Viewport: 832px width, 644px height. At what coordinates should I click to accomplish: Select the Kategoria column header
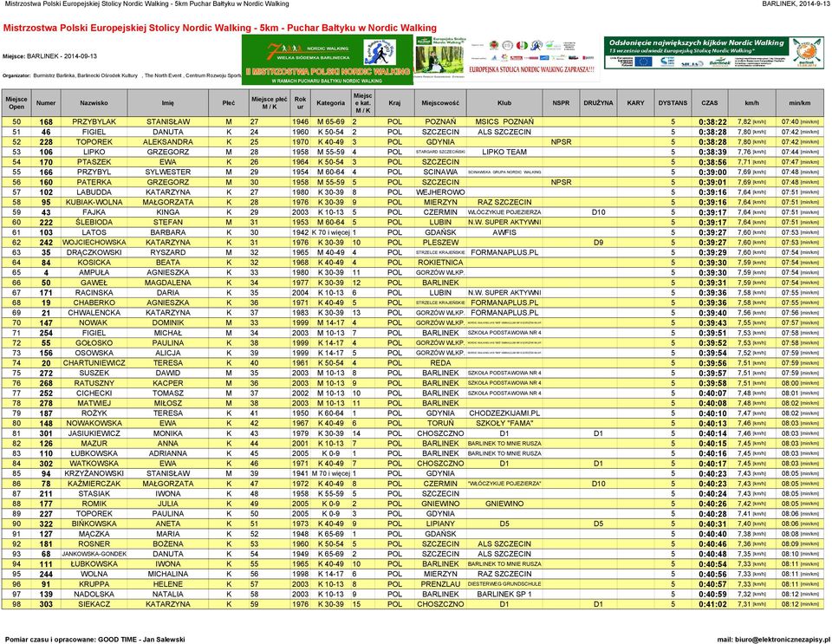(x=330, y=103)
